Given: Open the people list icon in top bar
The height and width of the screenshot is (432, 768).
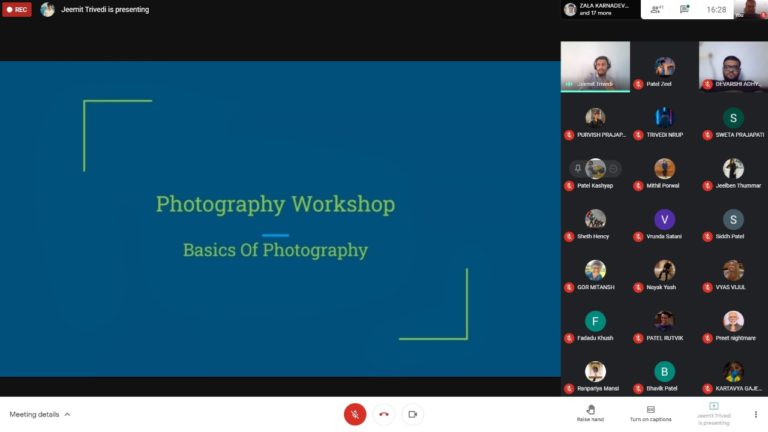Looking at the screenshot, I should coord(657,9).
